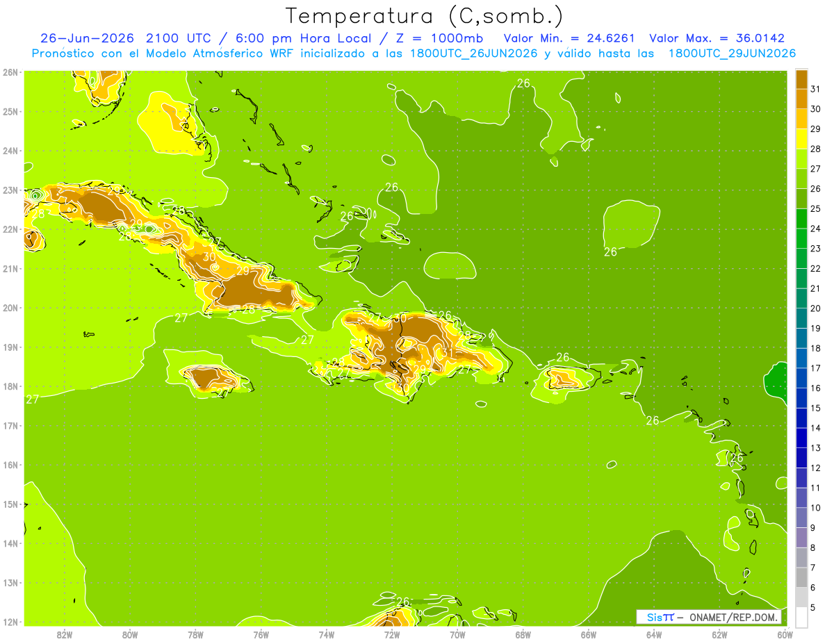Pick blue legend swatch between 15 and 16
The height and width of the screenshot is (644, 834).
[x=802, y=399]
